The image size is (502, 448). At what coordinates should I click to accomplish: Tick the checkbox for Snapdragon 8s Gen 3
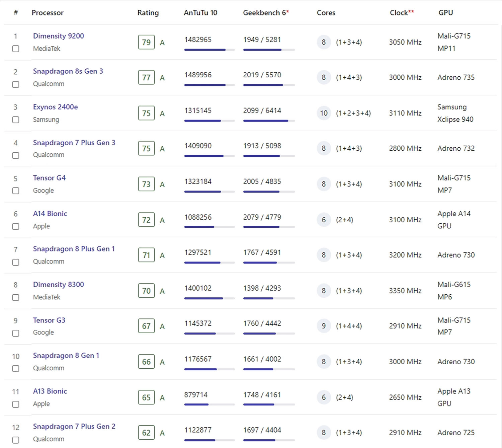pos(16,84)
